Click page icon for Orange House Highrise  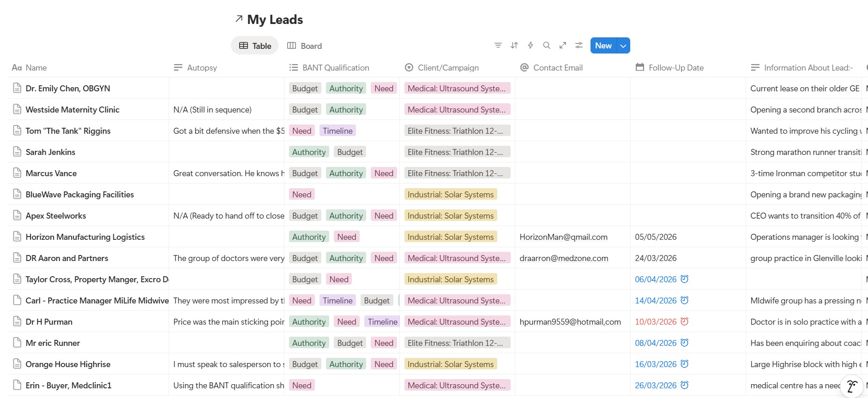[17, 364]
